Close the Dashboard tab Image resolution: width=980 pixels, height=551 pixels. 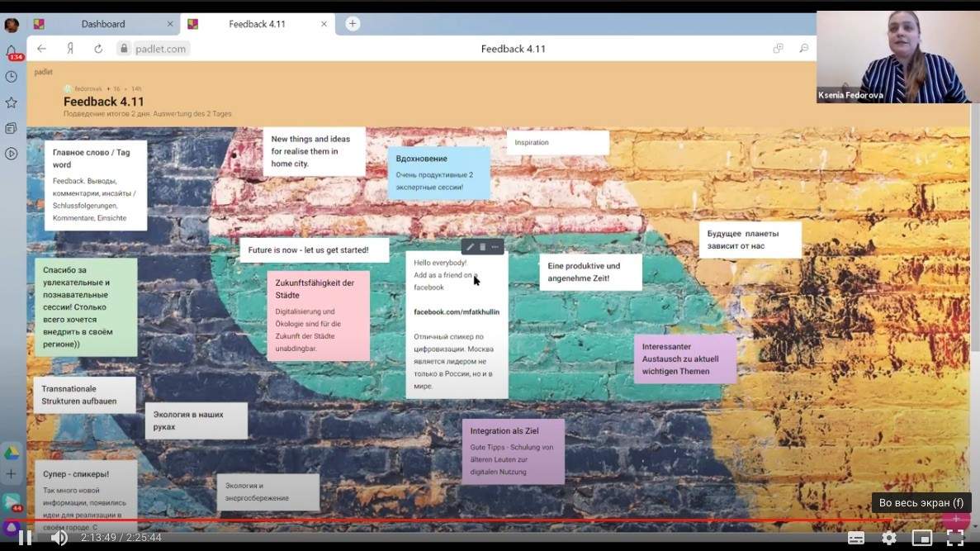pos(170,24)
